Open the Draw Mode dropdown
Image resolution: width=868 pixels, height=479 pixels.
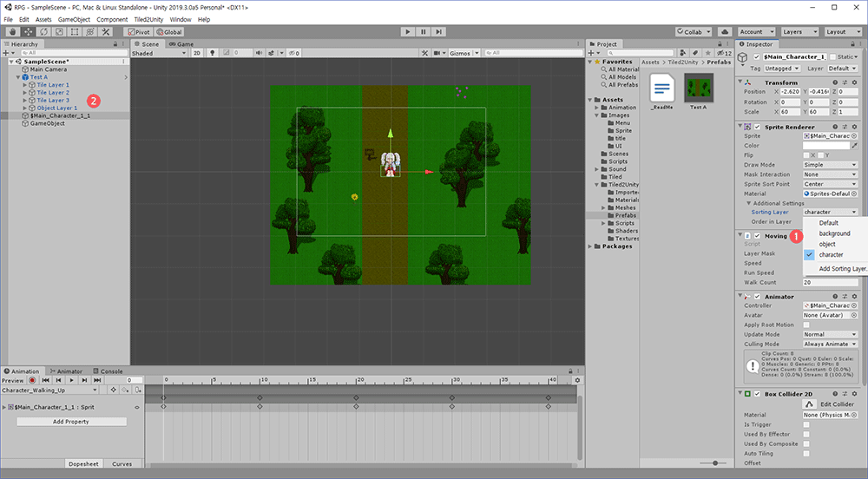(x=830, y=165)
